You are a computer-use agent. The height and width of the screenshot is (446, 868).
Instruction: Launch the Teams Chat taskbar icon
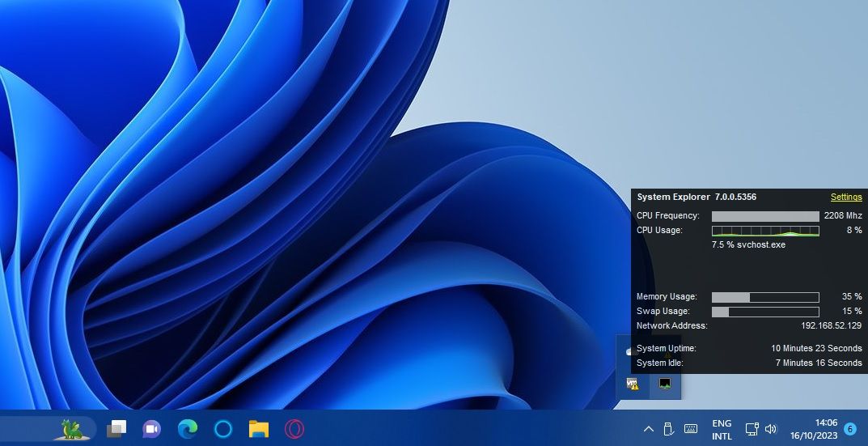152,428
